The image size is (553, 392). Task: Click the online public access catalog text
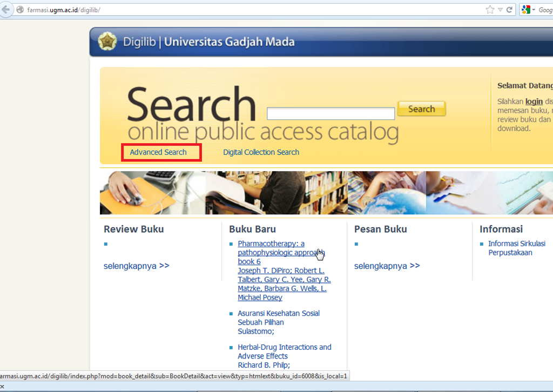(263, 132)
